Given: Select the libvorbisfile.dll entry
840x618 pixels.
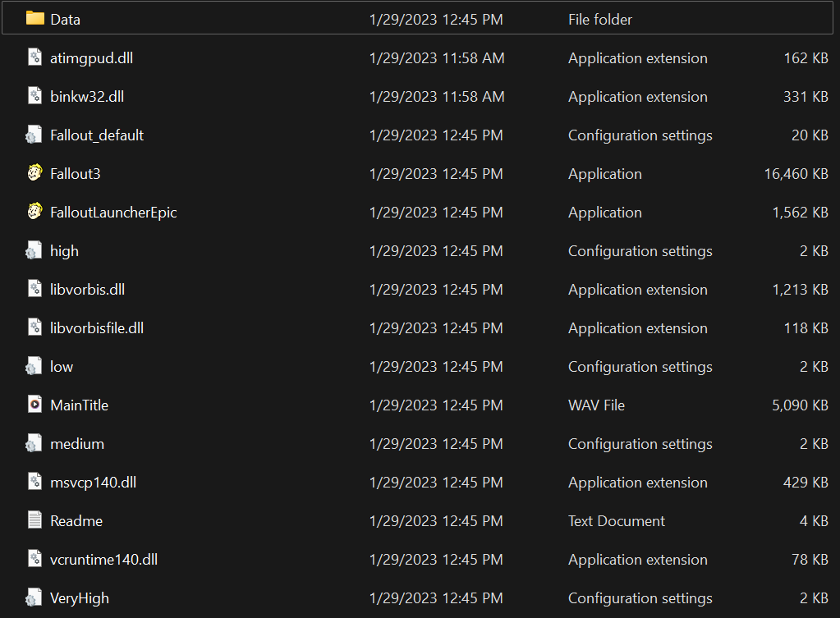Looking at the screenshot, I should [96, 327].
